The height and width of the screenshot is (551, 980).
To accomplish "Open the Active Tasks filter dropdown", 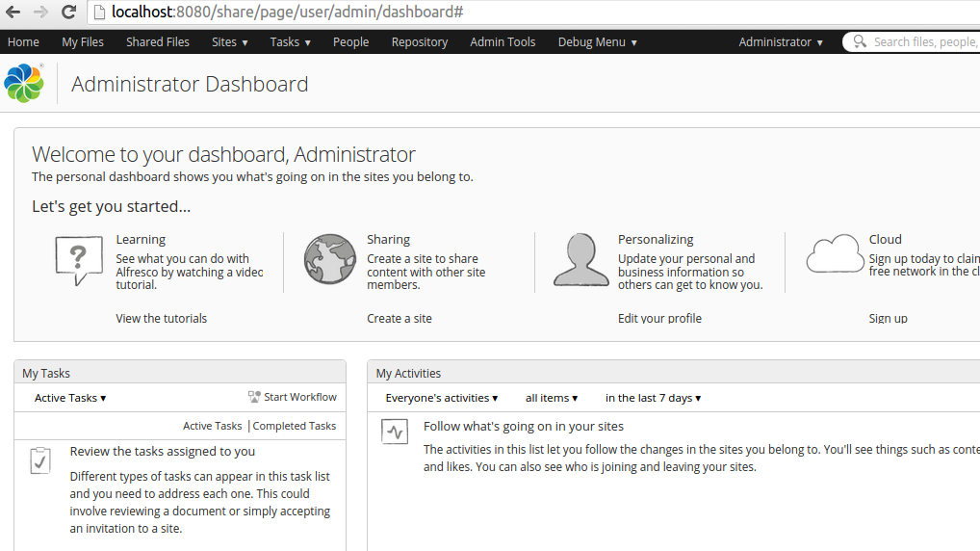I will [70, 398].
